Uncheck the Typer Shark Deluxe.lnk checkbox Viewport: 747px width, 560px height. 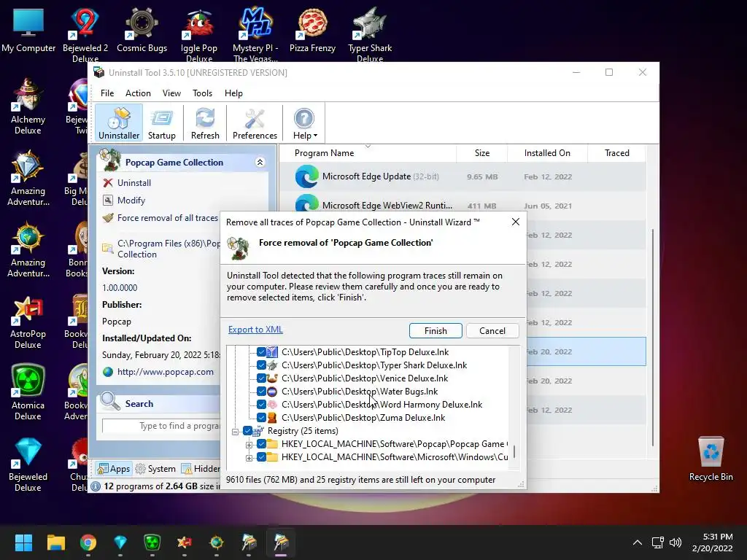click(261, 365)
